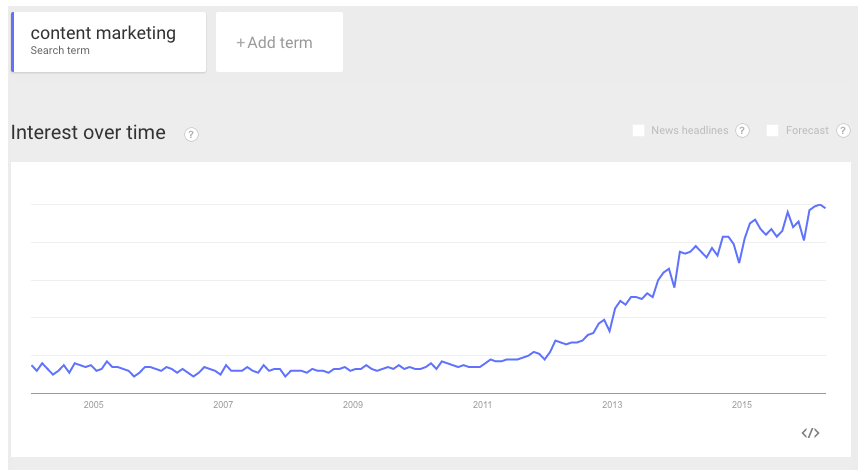Click the News headlines label text

(x=689, y=131)
